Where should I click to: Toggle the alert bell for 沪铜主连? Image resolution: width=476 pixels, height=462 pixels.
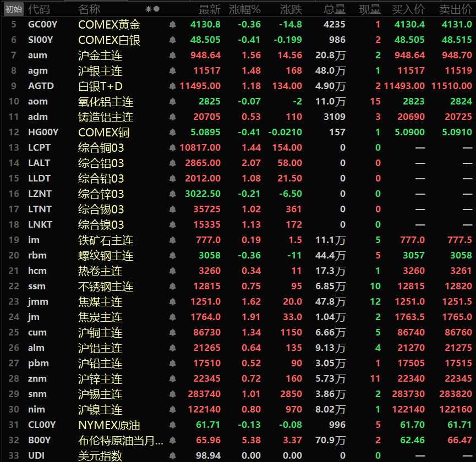(172, 332)
